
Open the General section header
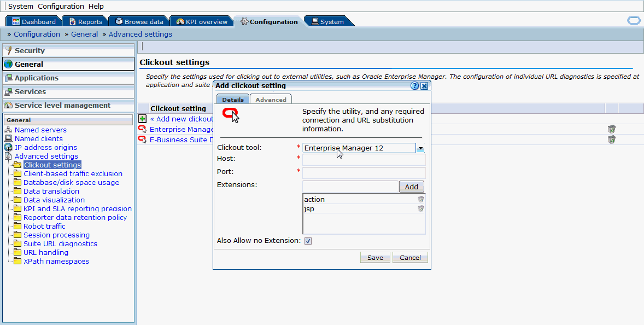(68, 64)
